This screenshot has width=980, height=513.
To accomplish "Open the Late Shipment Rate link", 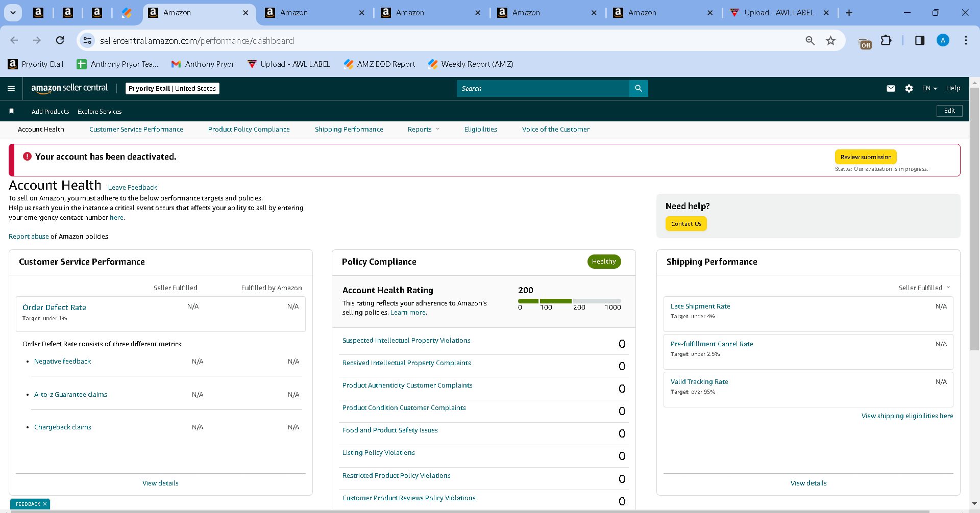I will click(x=700, y=306).
